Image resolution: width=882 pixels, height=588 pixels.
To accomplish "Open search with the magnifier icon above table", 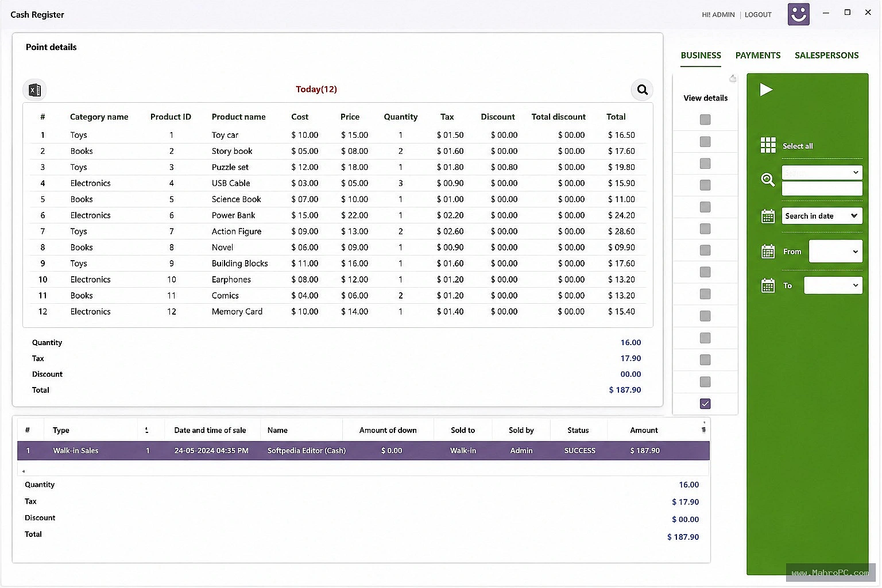I will tap(642, 90).
